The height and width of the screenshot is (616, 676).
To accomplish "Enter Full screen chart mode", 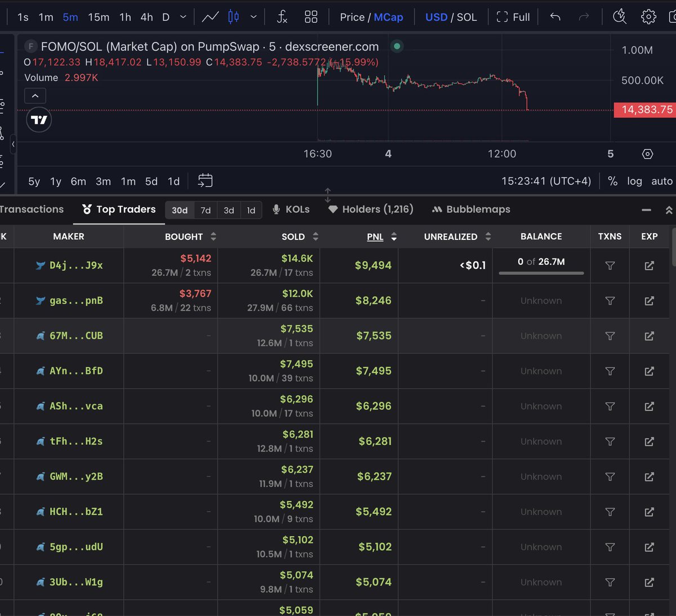I will pos(513,17).
